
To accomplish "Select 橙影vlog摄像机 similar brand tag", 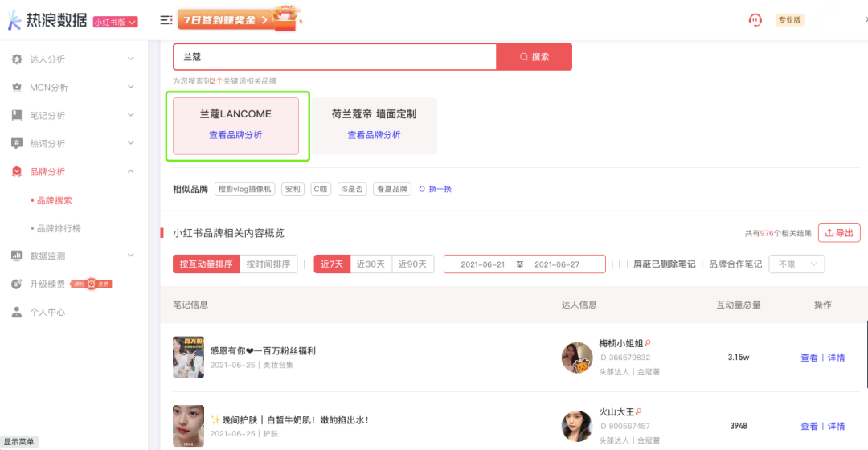I will [244, 189].
